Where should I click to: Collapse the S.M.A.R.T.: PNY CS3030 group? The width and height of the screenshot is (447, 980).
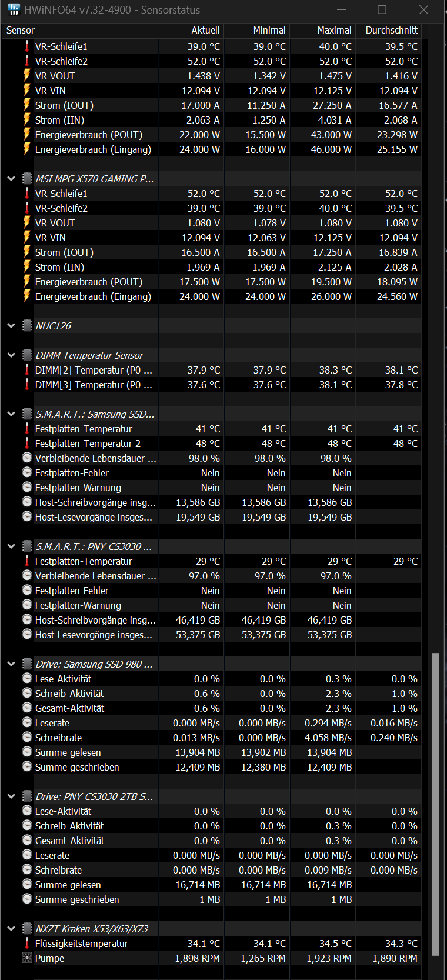pyautogui.click(x=11, y=546)
